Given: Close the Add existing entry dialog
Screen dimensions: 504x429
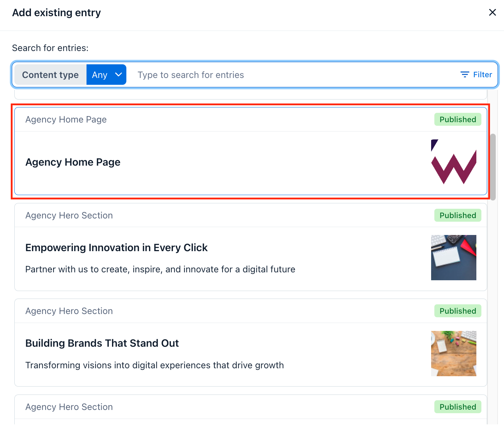Looking at the screenshot, I should (x=492, y=13).
